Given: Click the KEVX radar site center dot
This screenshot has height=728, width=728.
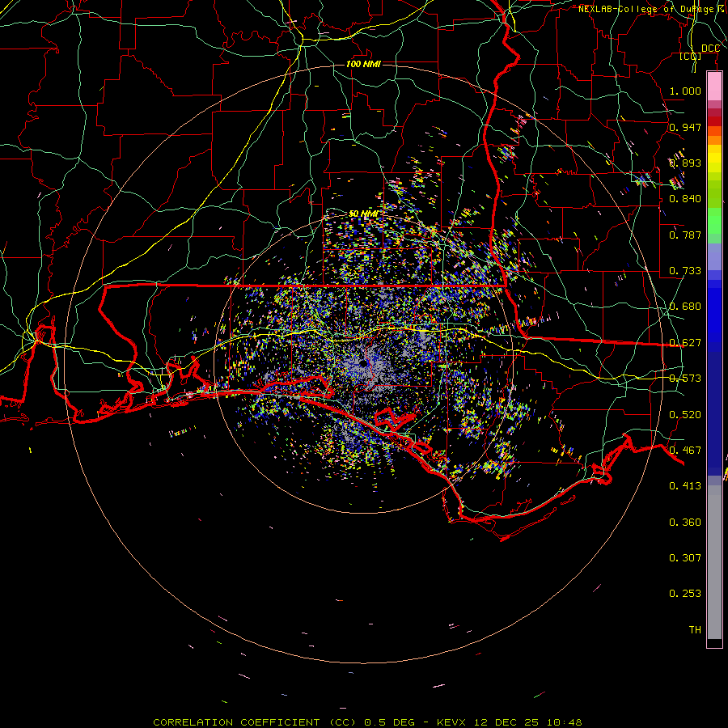Looking at the screenshot, I should 363,364.
